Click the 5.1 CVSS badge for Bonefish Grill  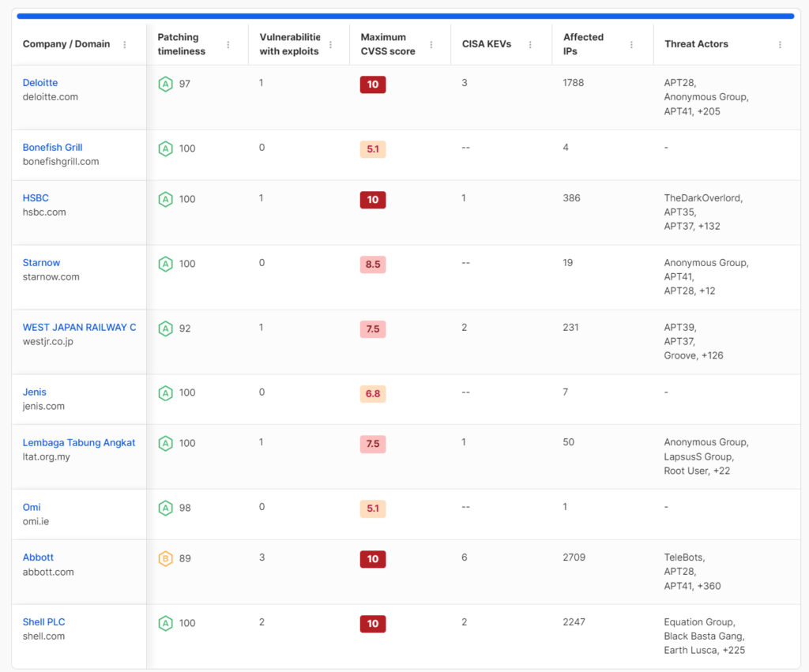373,149
